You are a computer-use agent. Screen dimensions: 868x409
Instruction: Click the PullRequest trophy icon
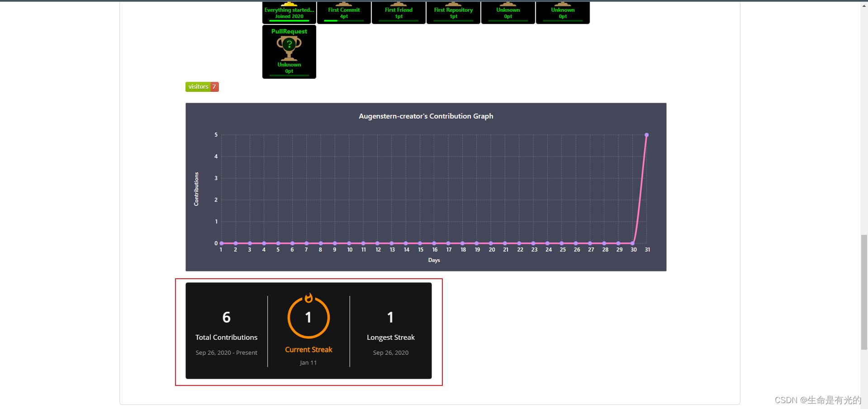click(x=289, y=48)
